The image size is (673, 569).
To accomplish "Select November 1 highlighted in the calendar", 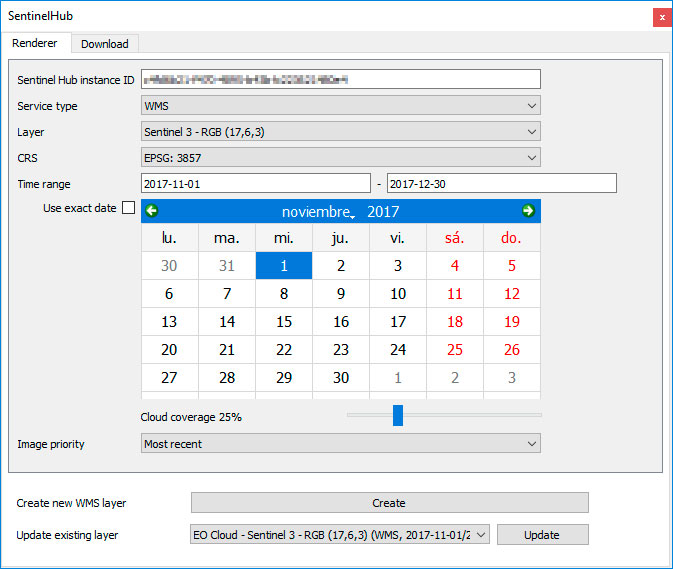I will (x=284, y=266).
